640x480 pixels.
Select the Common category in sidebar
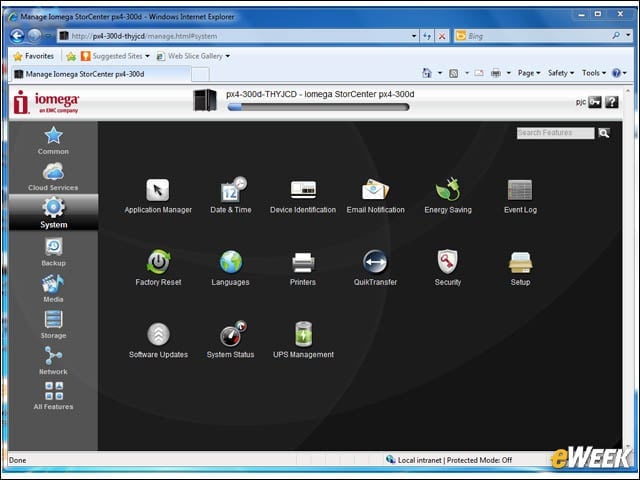[53, 141]
